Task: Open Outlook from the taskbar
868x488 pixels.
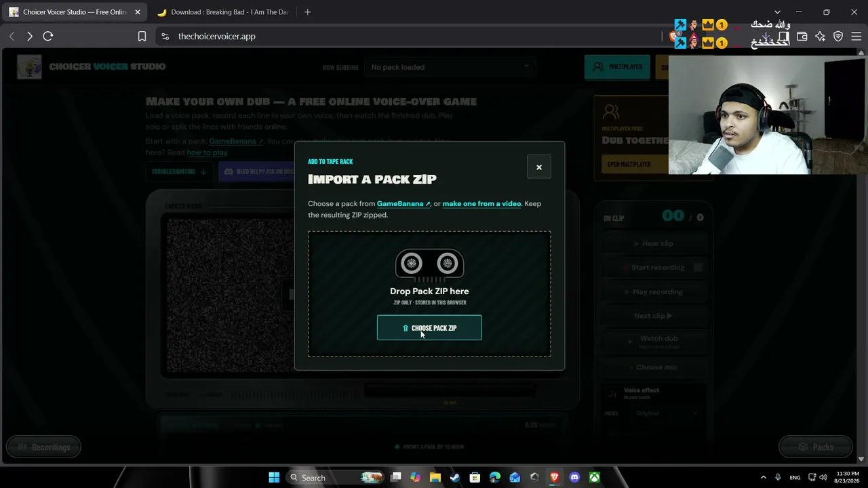Action: (x=515, y=478)
